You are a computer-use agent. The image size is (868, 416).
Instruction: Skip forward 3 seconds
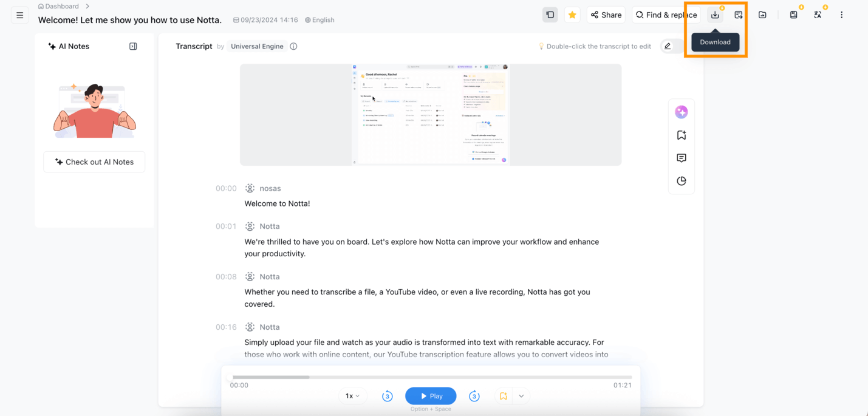pos(474,397)
